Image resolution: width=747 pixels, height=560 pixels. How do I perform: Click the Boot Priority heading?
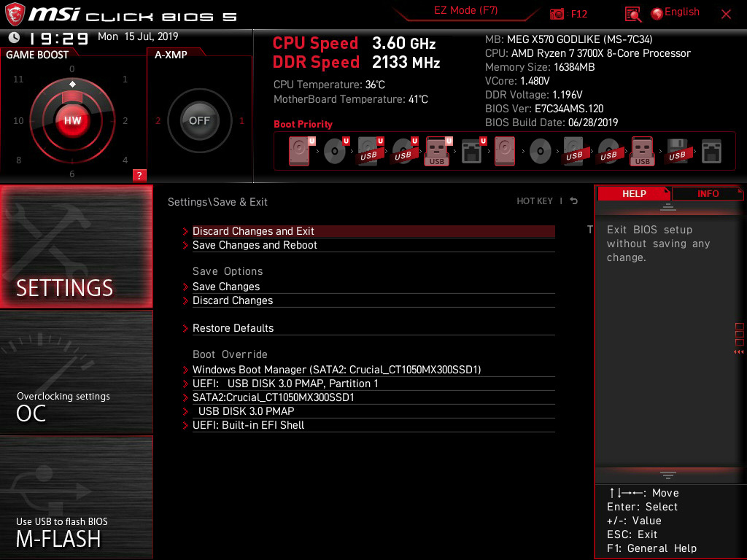[303, 124]
